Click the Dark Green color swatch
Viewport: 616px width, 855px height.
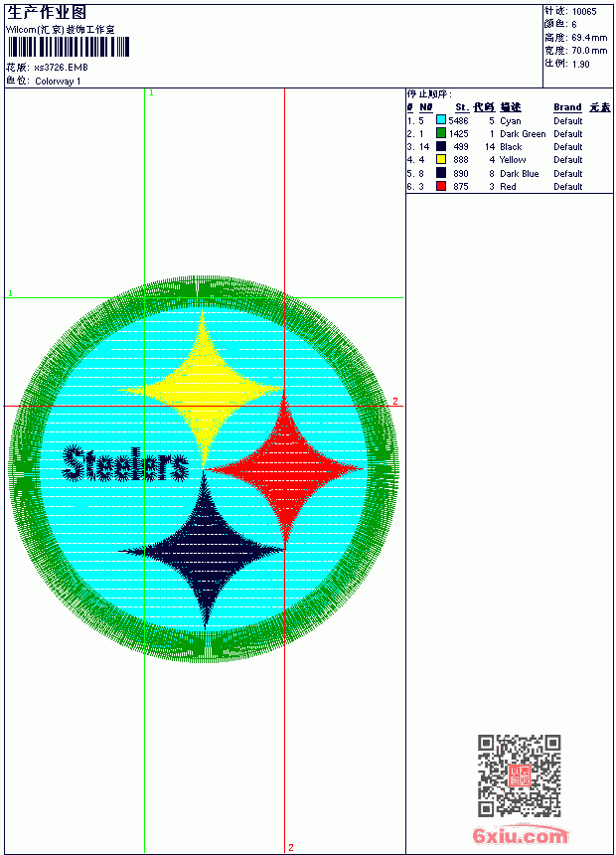pos(441,133)
